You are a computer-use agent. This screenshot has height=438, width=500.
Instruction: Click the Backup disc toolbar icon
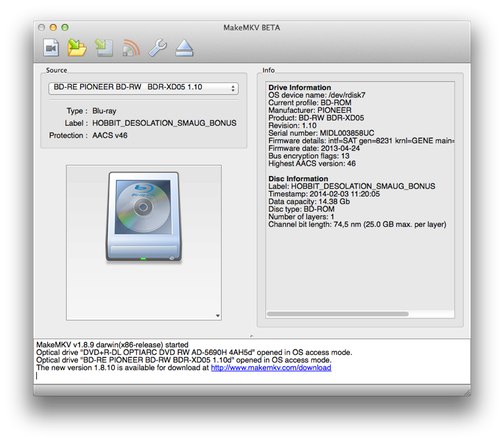coord(104,48)
